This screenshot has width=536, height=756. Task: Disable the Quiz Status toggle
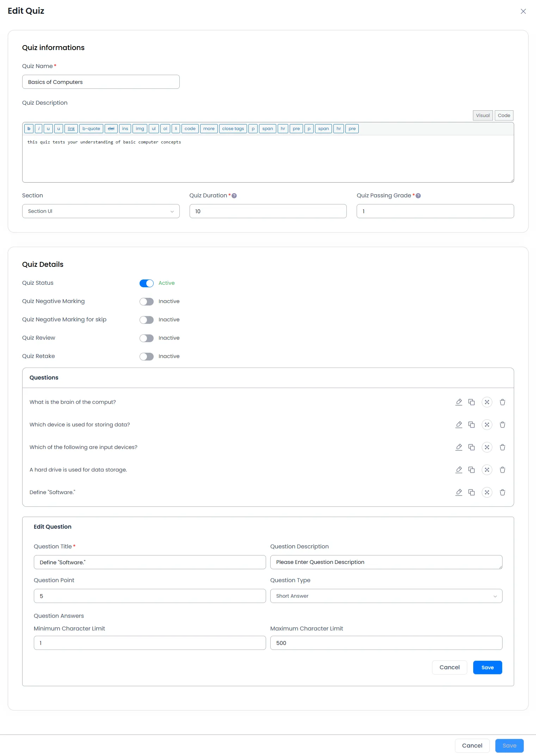click(147, 283)
